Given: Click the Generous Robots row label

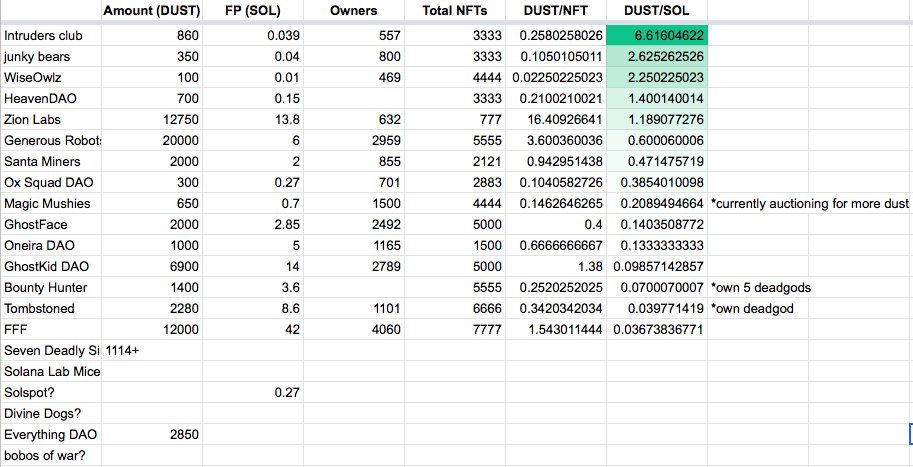Looking at the screenshot, I should click(51, 140).
